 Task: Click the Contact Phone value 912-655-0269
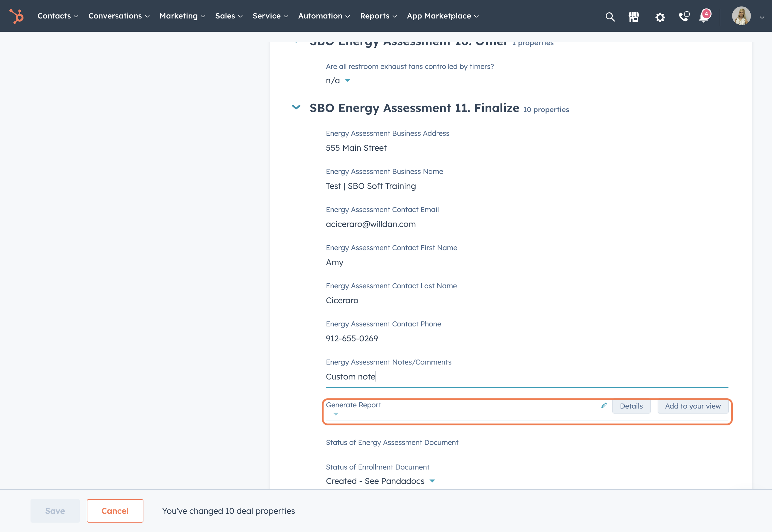[x=352, y=338]
